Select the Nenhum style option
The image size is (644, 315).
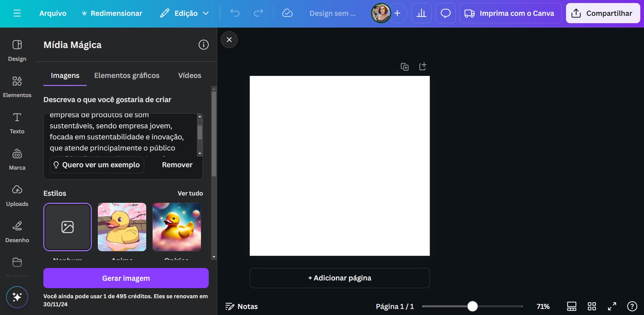click(68, 227)
